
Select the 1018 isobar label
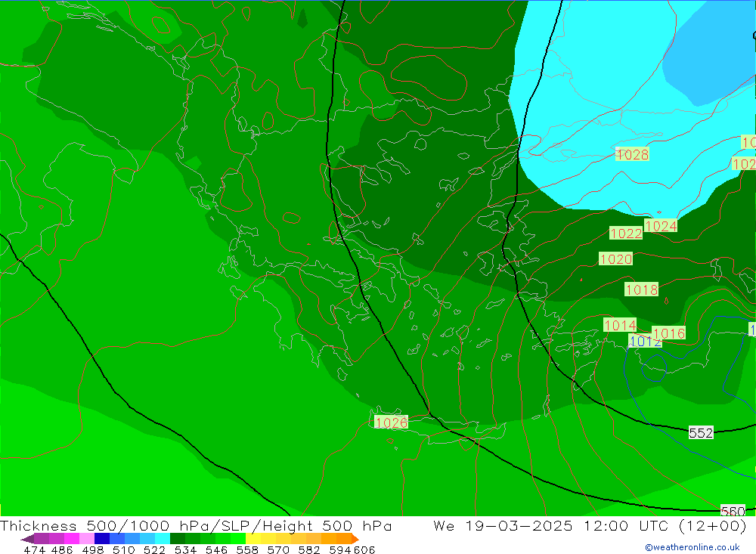coord(641,289)
